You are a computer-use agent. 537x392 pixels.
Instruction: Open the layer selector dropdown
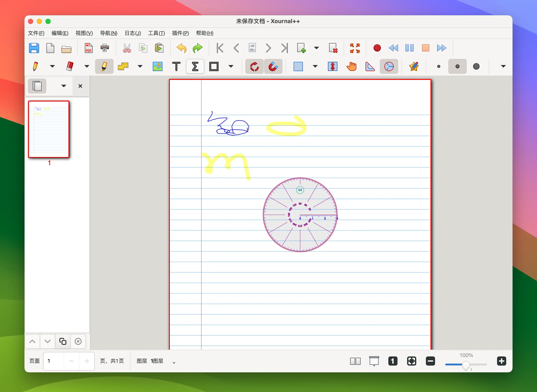tap(174, 362)
